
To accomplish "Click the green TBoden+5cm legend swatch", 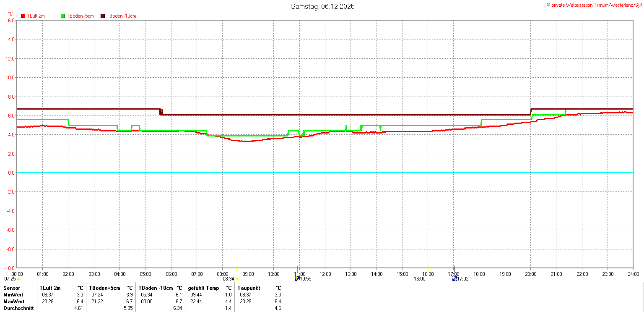I will (63, 16).
